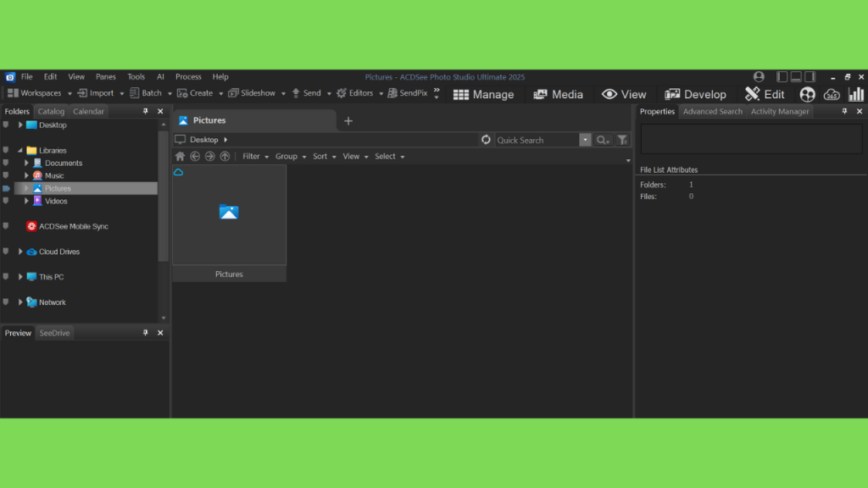
Task: Open the Tools menu
Action: [x=136, y=77]
